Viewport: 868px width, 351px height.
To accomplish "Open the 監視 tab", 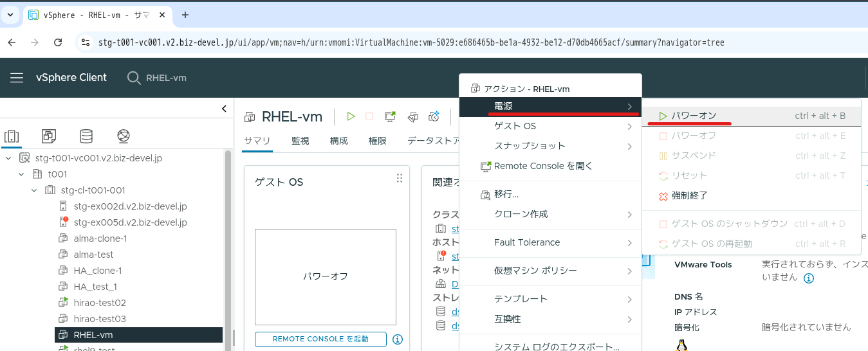I will coord(300,141).
